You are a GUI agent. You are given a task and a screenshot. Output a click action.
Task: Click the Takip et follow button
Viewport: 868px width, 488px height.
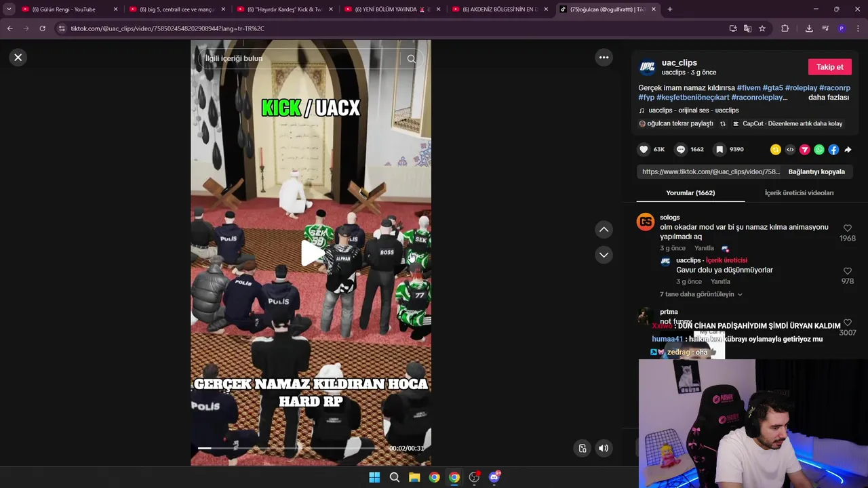click(829, 67)
